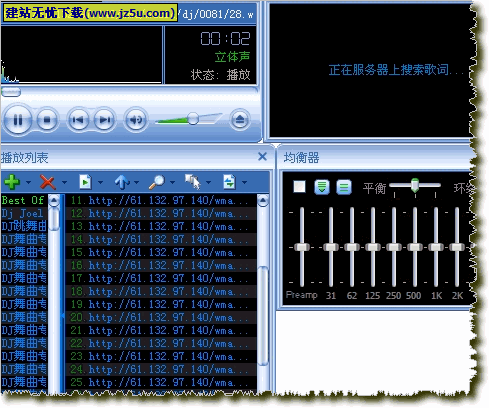The height and width of the screenshot is (408, 489).
Task: Mute the audio with speaker button
Action: coord(135,120)
